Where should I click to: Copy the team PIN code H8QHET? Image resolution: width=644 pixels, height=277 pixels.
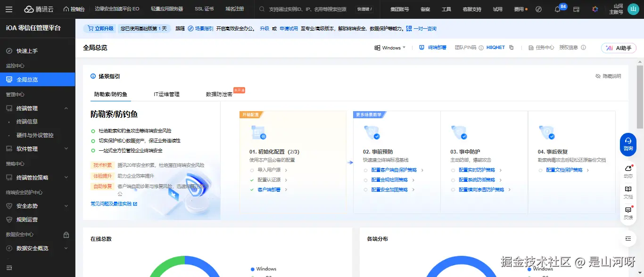click(x=511, y=48)
